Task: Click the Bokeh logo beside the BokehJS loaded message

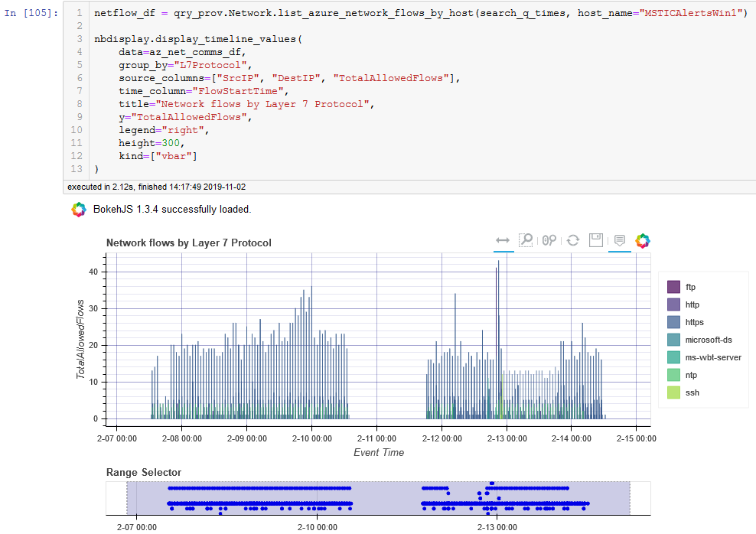Action: click(79, 210)
